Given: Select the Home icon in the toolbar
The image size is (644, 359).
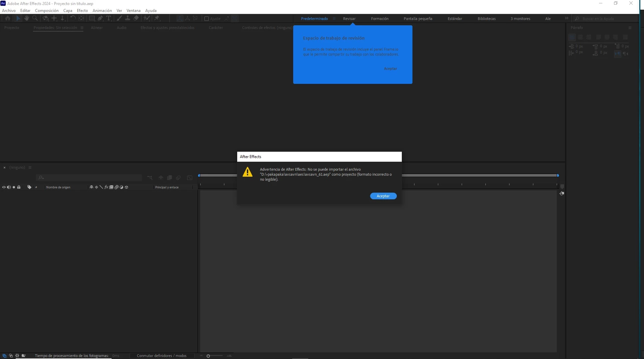Looking at the screenshot, I should point(8,18).
